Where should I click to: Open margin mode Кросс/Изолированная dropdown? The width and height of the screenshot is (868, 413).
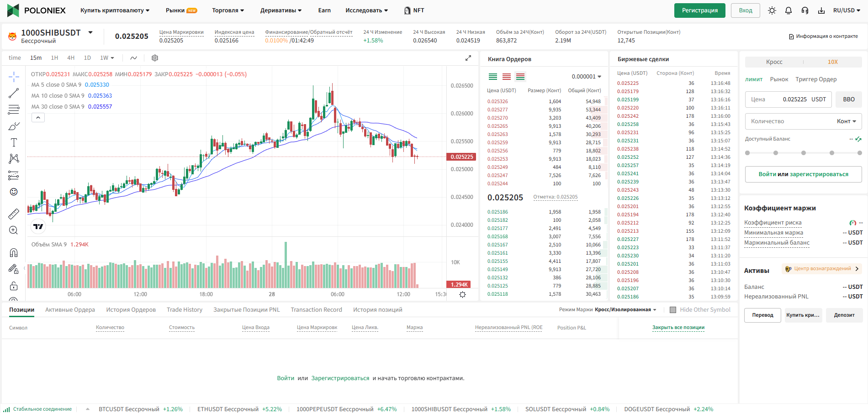(x=625, y=310)
